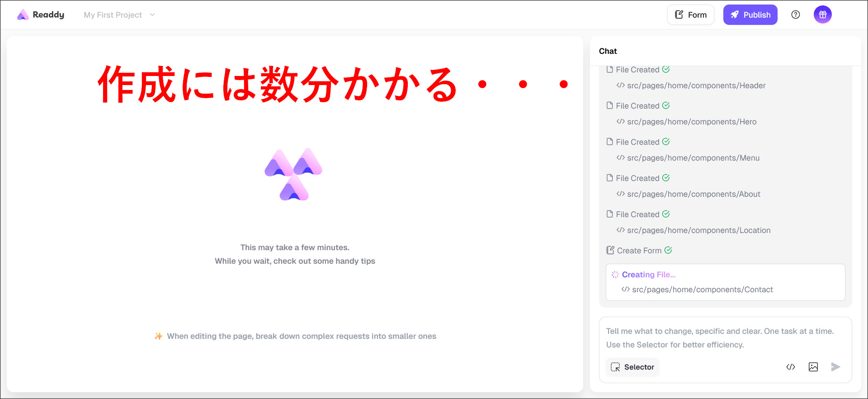Viewport: 868px width, 399px height.
Task: Click the Create Form step entry
Action: (639, 251)
